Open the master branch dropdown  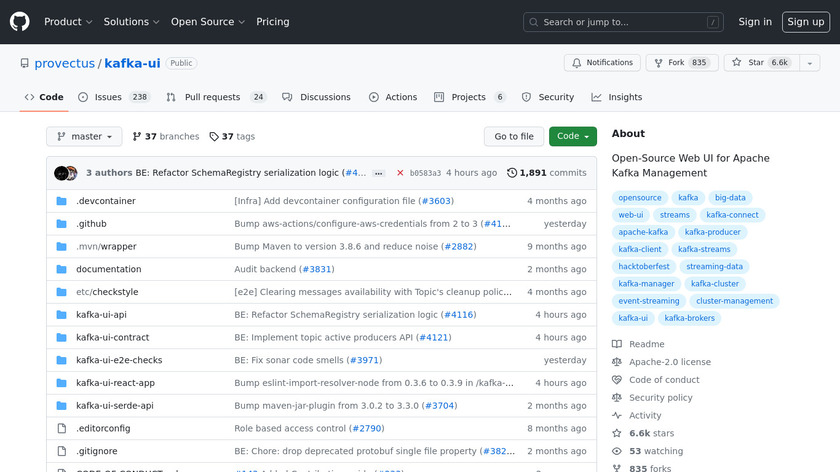click(x=84, y=137)
